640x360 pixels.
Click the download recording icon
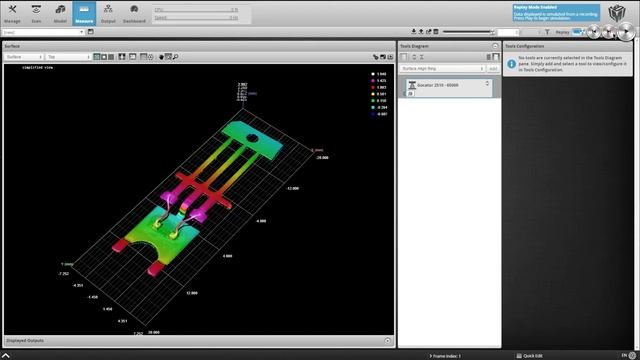[x=413, y=31]
